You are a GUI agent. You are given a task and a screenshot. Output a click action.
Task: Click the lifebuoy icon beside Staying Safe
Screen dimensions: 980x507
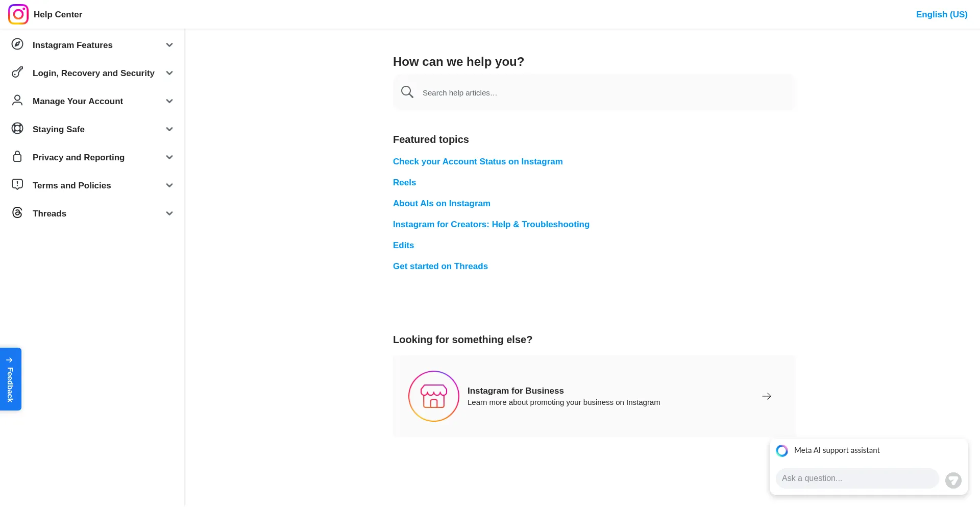(17, 129)
